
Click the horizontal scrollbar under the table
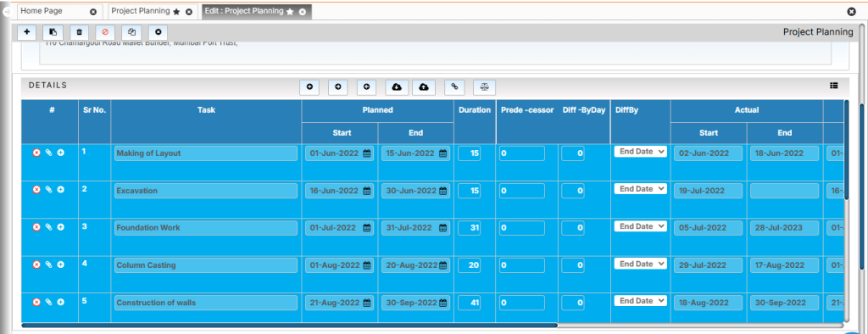pyautogui.click(x=290, y=326)
